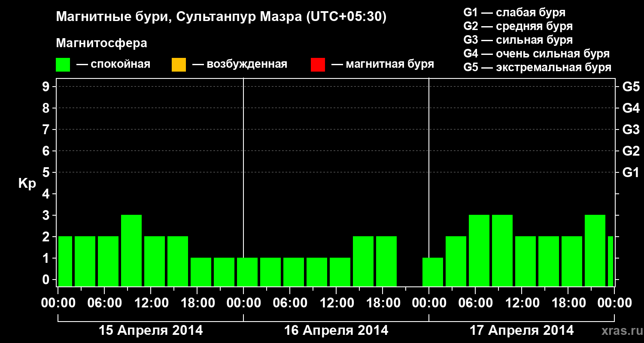Click the 'G1 — слабая буря' legend line
644x343 pixels.
point(514,12)
